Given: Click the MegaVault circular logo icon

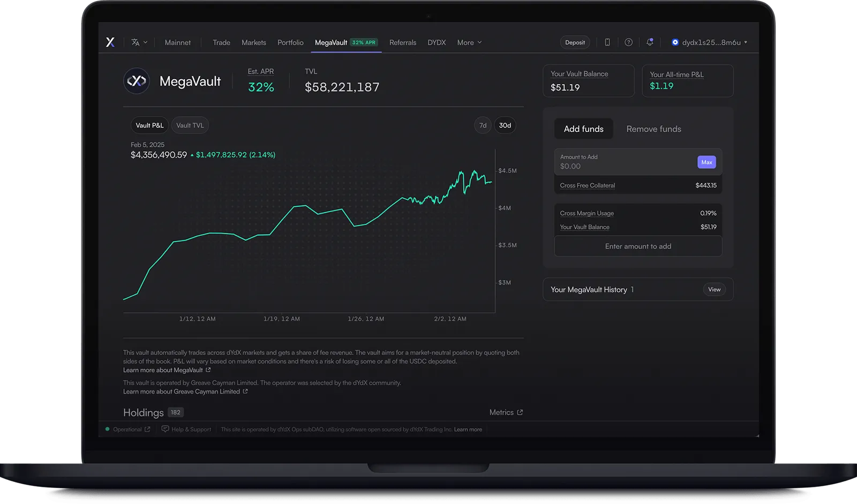Looking at the screenshot, I should [x=137, y=81].
